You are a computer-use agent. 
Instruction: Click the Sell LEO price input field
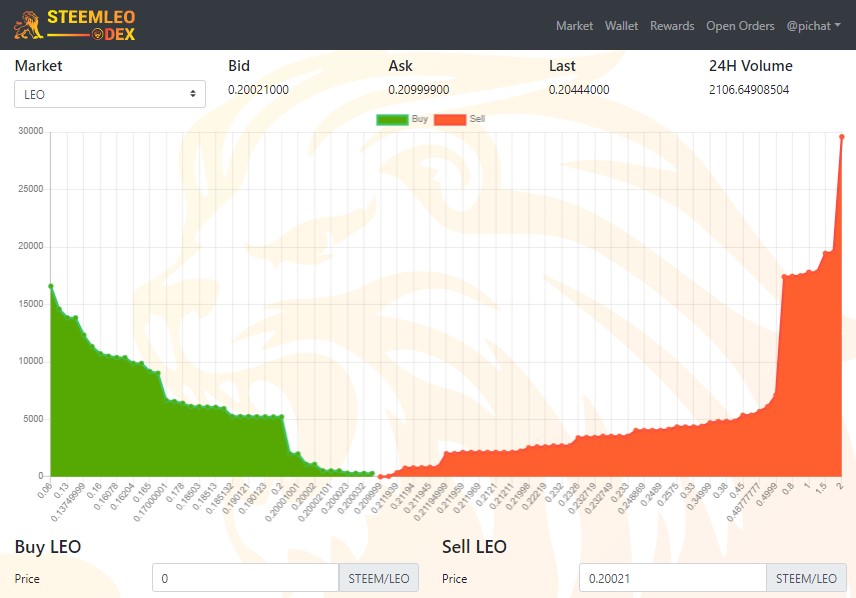click(673, 578)
